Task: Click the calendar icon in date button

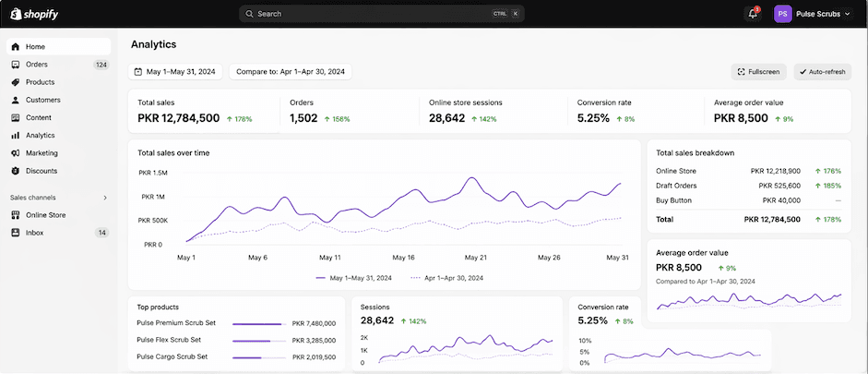Action: point(138,71)
